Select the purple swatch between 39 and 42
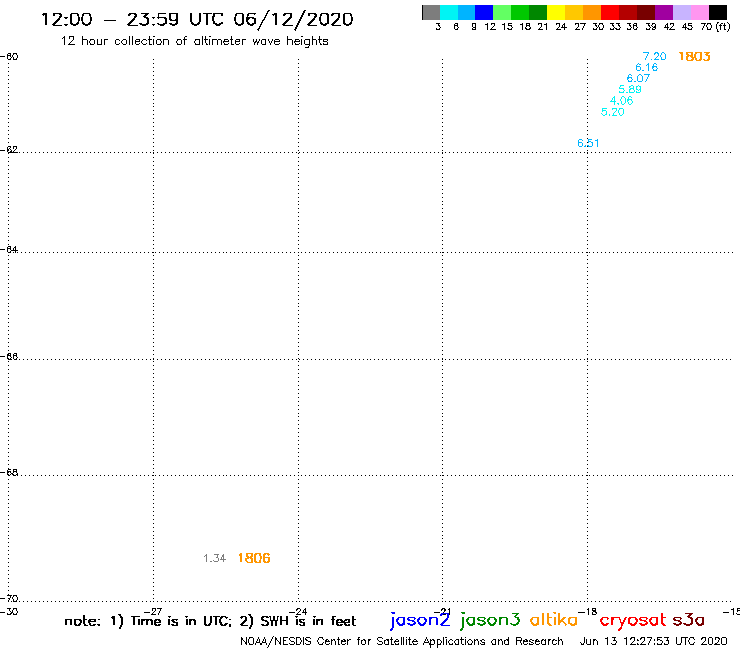This screenshot has width=740, height=650. click(664, 12)
